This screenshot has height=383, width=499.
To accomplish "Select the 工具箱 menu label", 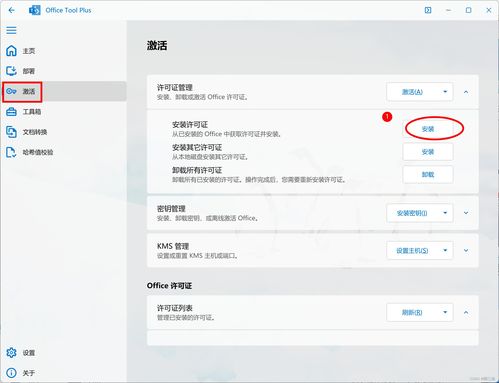I will tap(32, 112).
